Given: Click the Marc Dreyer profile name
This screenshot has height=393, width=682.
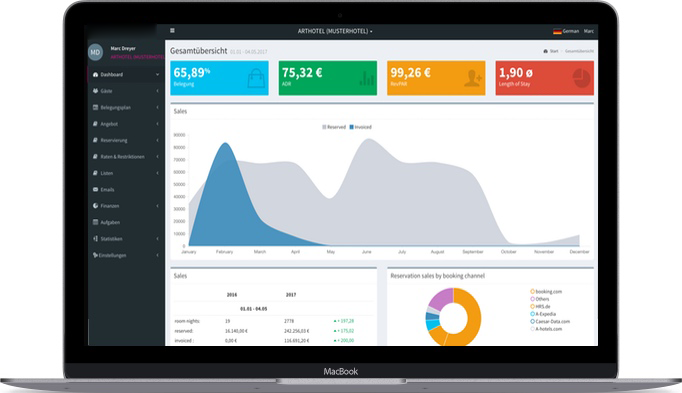Looking at the screenshot, I should (123, 48).
